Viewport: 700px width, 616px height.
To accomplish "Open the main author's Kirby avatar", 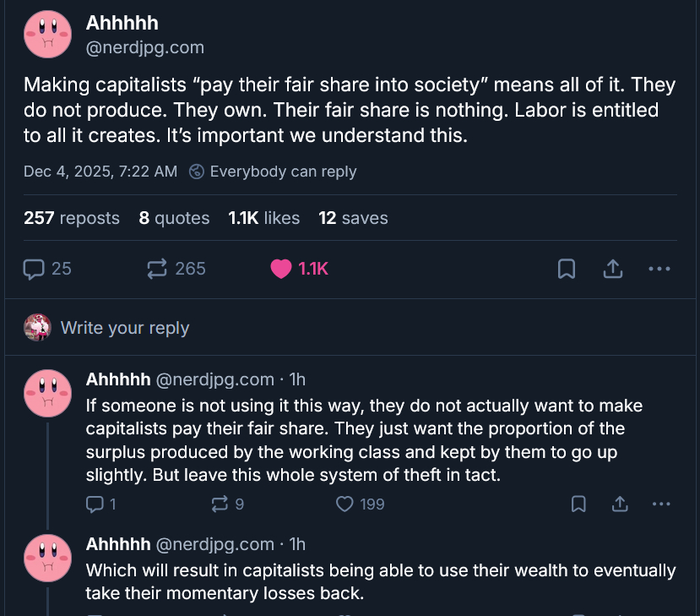I will click(x=47, y=35).
